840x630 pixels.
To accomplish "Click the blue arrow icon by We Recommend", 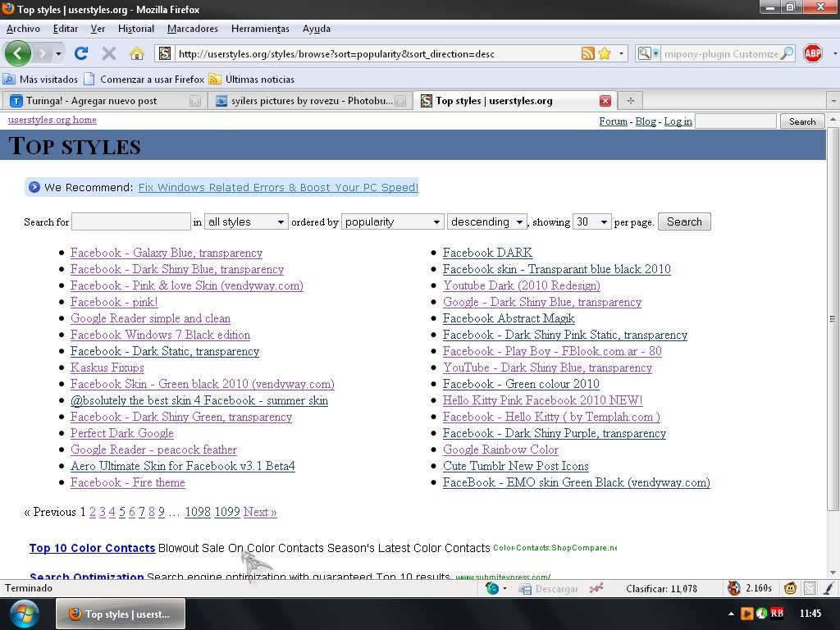I will (34, 187).
